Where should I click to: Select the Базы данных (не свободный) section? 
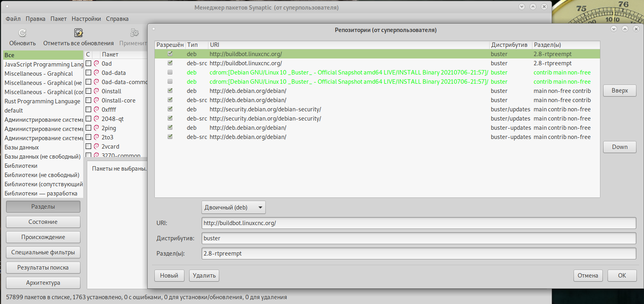click(x=43, y=157)
